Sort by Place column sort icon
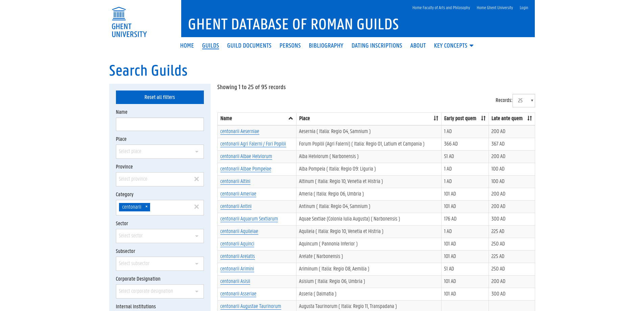 (x=436, y=119)
